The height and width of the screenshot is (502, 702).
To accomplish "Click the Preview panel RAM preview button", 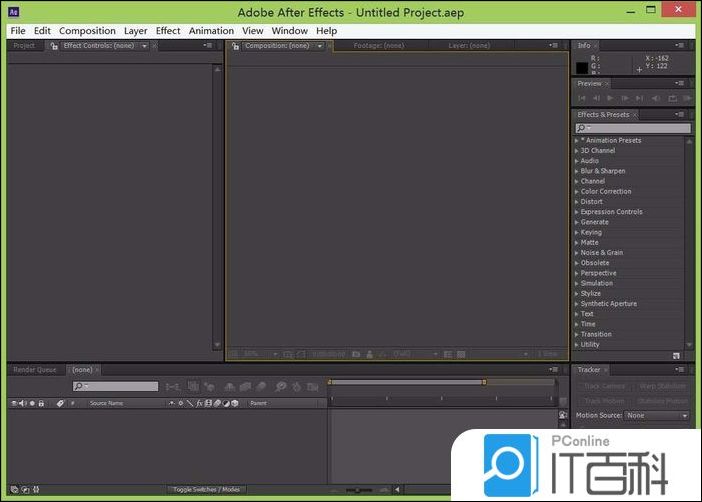I will click(x=687, y=98).
